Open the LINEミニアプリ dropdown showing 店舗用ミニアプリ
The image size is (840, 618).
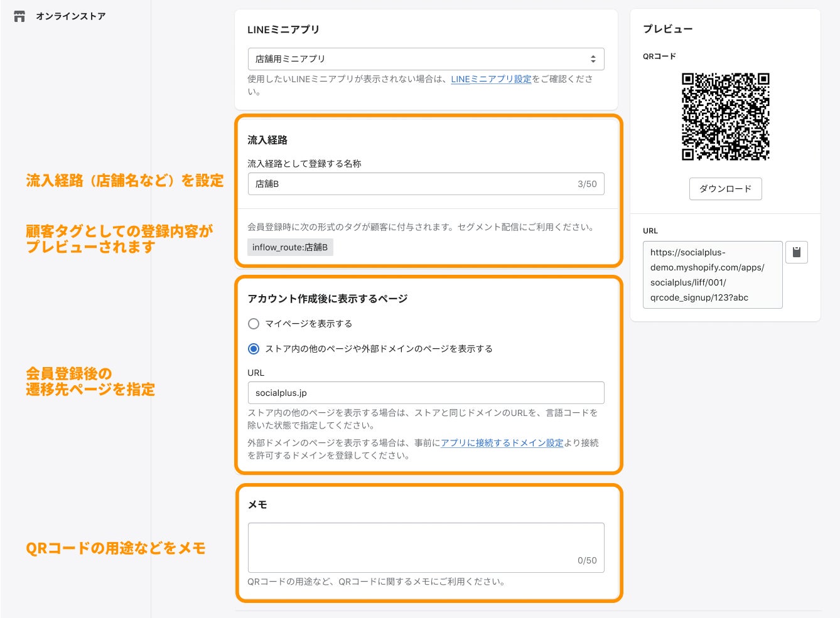click(426, 59)
